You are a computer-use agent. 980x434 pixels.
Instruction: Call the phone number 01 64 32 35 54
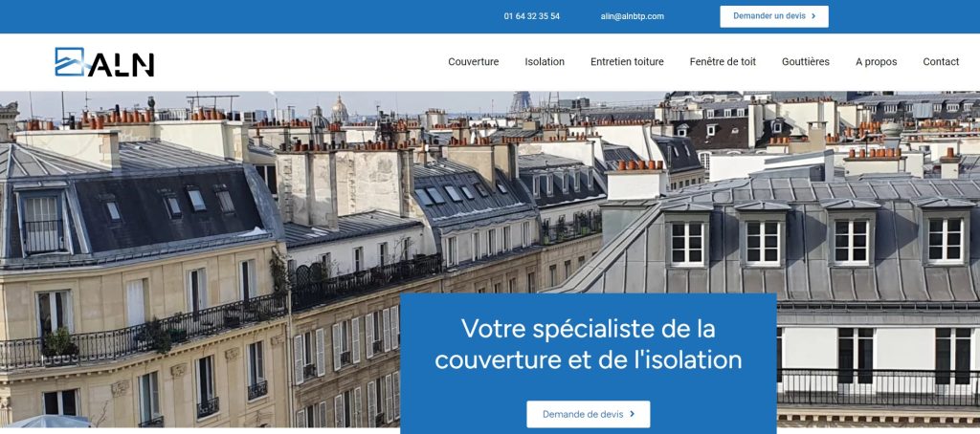tap(532, 16)
